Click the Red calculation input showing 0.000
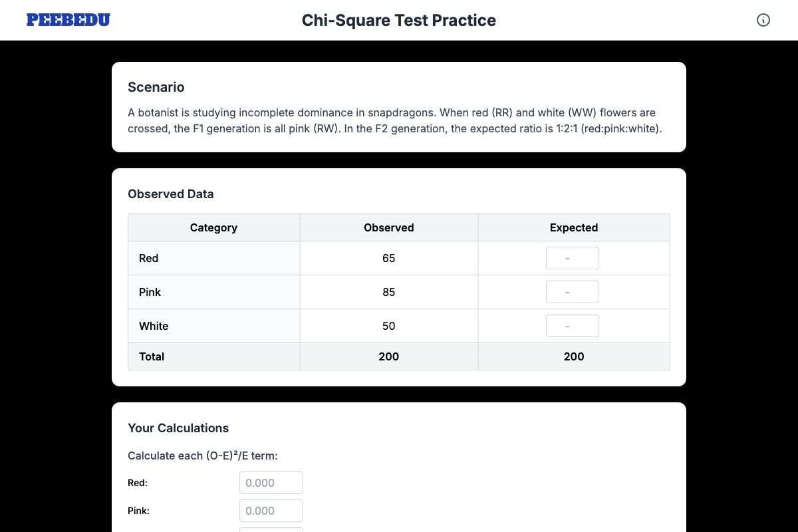 coord(271,482)
